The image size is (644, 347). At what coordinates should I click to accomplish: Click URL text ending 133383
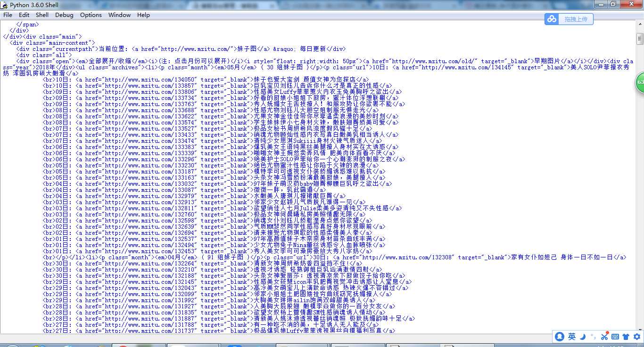(x=149, y=147)
